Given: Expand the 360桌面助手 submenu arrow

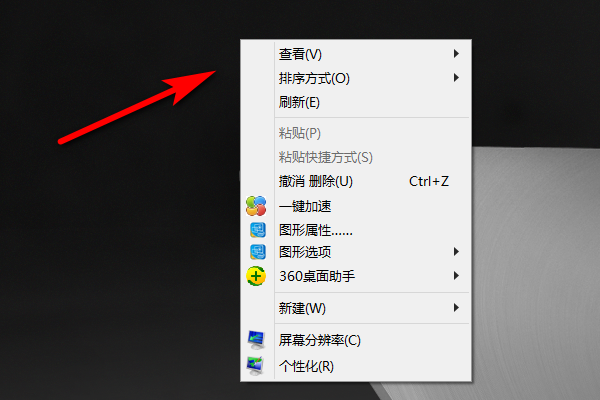Looking at the screenshot, I should [x=456, y=276].
